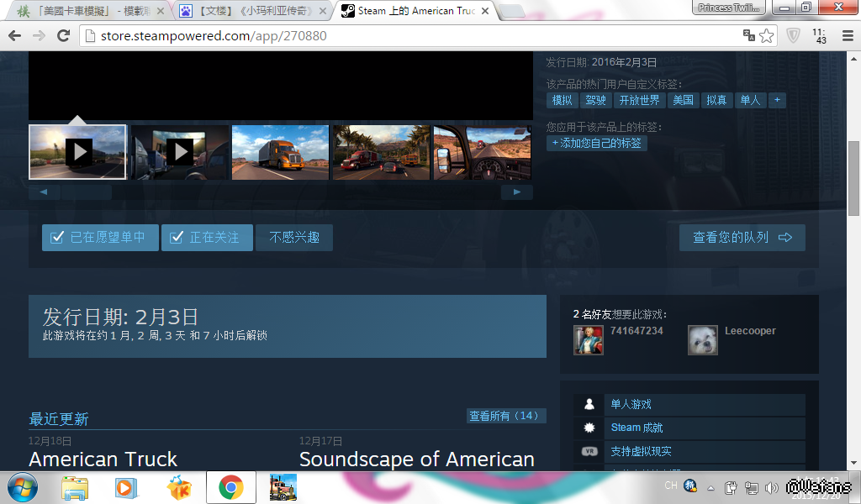Open the media player taskbar icon

pyautogui.click(x=126, y=487)
